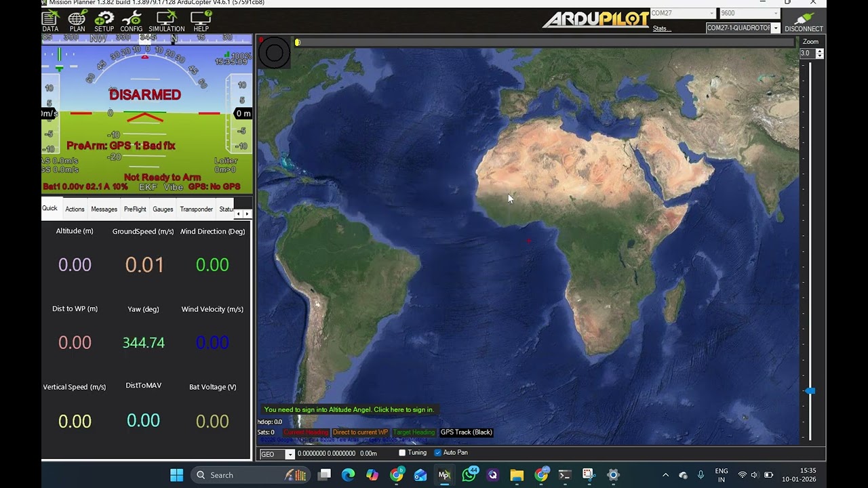The width and height of the screenshot is (868, 488).
Task: Switch to the Messages tab
Action: point(104,209)
